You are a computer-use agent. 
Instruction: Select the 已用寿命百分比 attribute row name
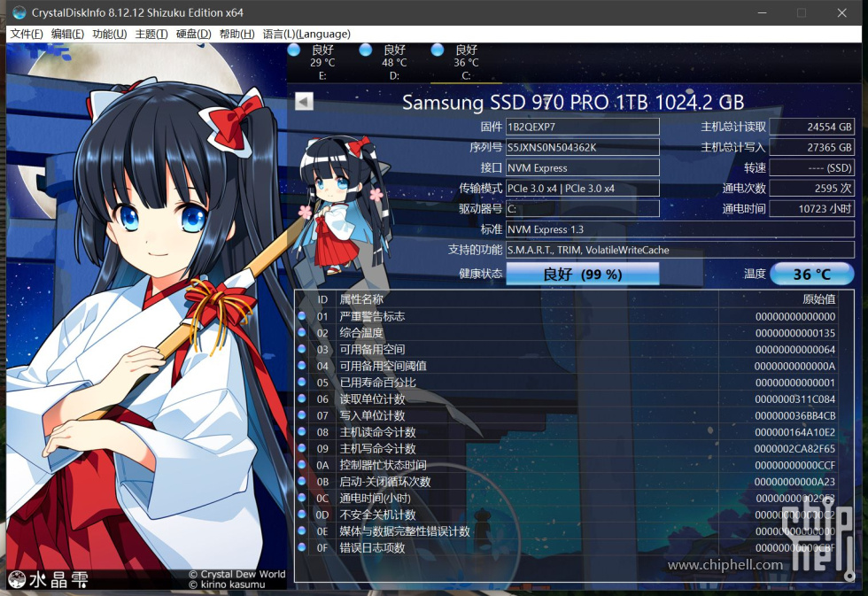click(377, 383)
